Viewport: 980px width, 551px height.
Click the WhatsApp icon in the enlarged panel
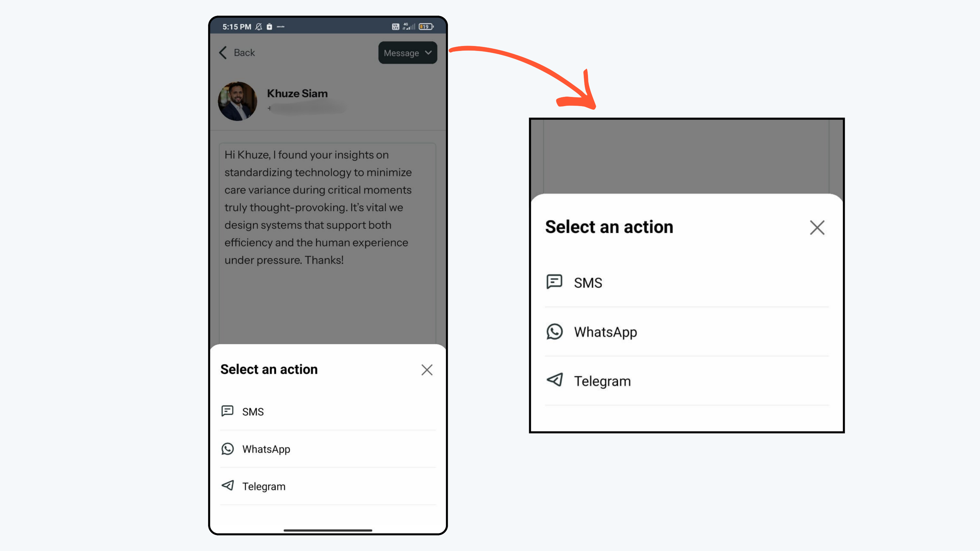point(554,332)
